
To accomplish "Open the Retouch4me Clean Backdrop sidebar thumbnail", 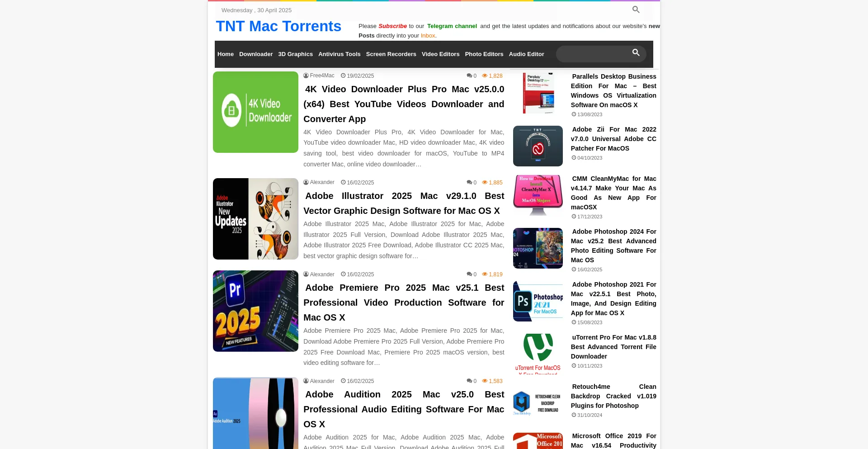I will [538, 403].
